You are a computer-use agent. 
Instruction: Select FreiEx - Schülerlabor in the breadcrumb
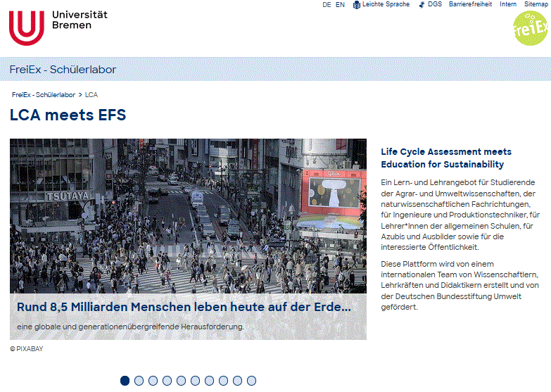[44, 94]
